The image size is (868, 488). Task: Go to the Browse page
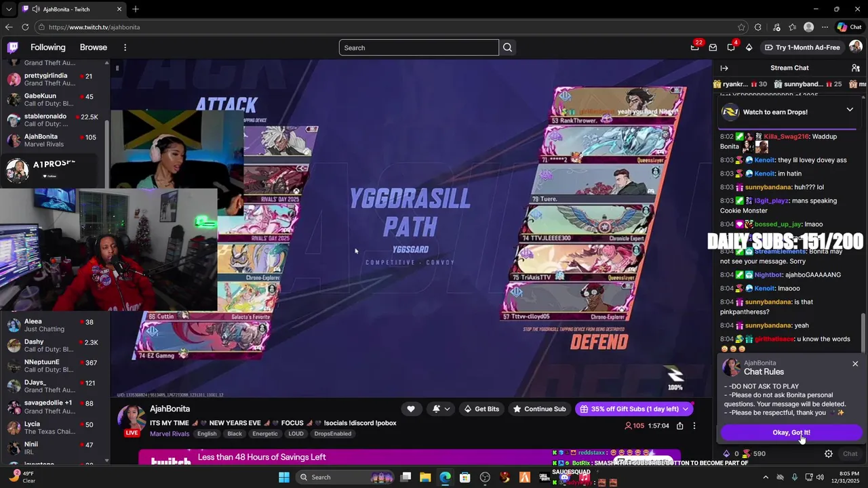(x=94, y=47)
